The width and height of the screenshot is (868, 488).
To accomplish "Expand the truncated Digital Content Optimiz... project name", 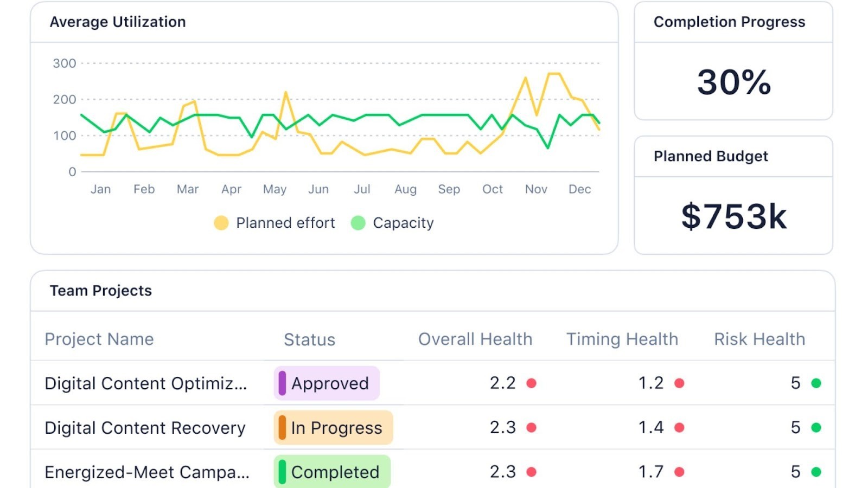I will [145, 383].
